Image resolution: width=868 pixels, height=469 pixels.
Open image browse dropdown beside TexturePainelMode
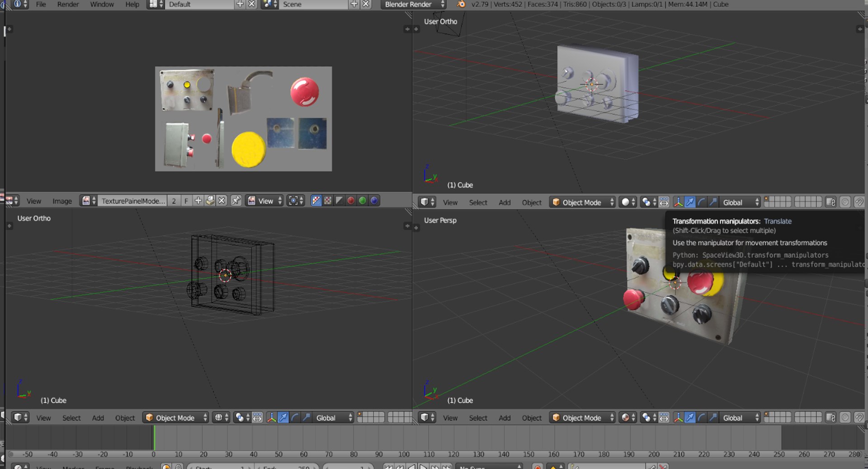89,201
